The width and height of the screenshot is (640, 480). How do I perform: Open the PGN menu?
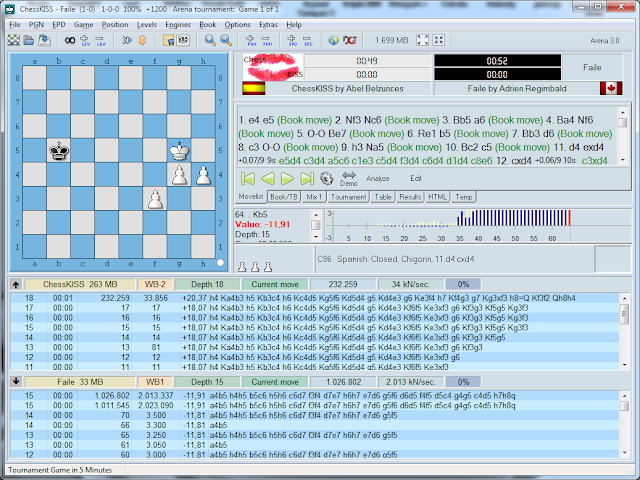[x=36, y=24]
